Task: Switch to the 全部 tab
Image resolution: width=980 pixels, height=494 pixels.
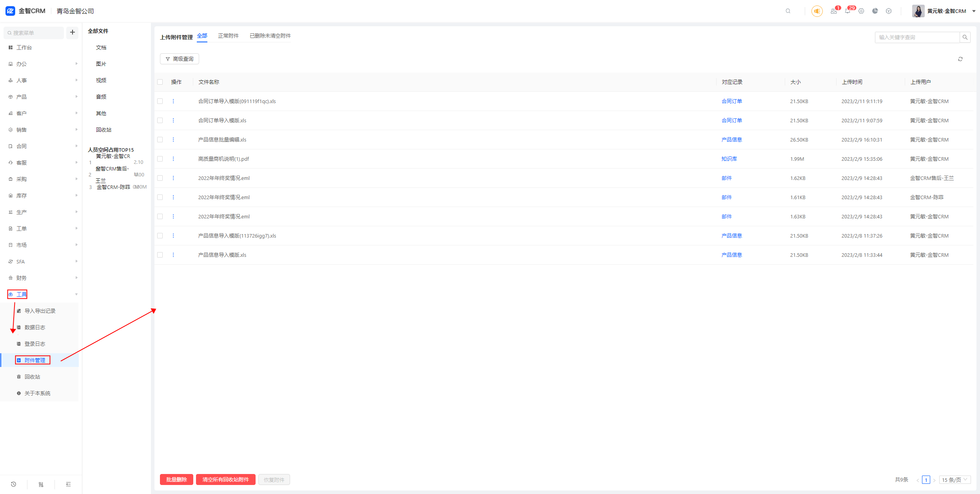Action: 202,36
